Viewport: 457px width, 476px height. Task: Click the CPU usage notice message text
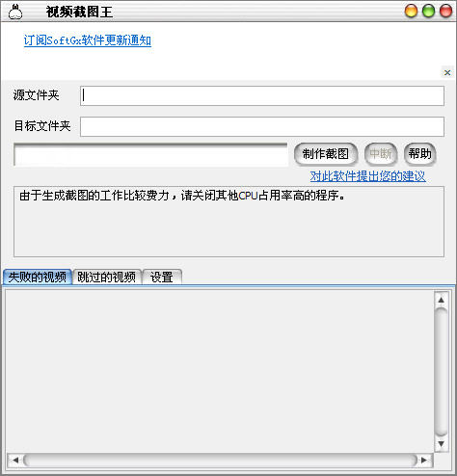[x=182, y=196]
